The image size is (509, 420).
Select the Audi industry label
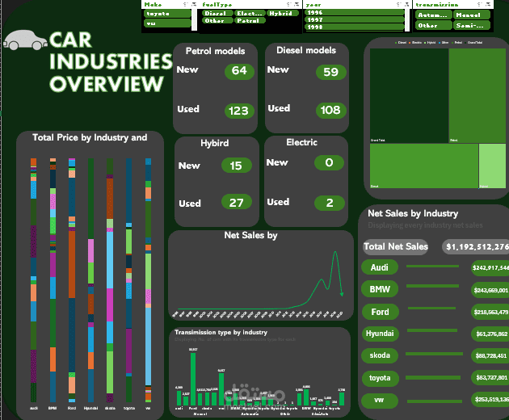pyautogui.click(x=380, y=267)
